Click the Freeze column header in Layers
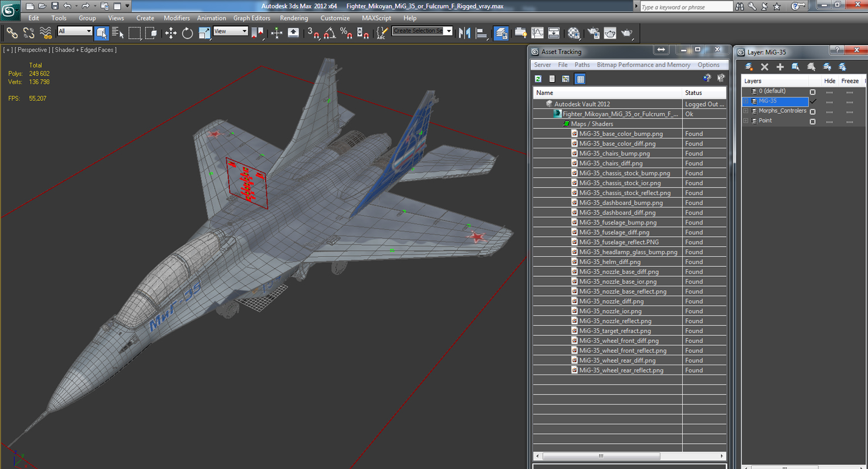The image size is (868, 469). tap(850, 81)
